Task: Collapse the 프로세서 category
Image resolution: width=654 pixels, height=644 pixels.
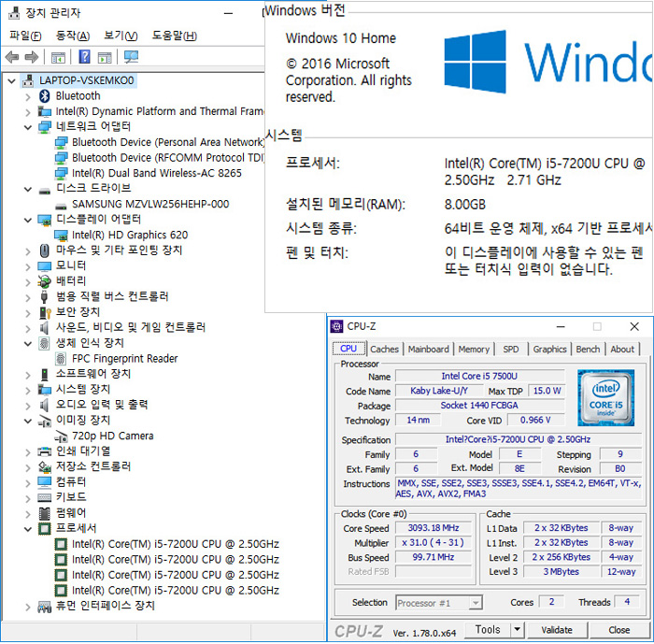Action: tap(28, 529)
